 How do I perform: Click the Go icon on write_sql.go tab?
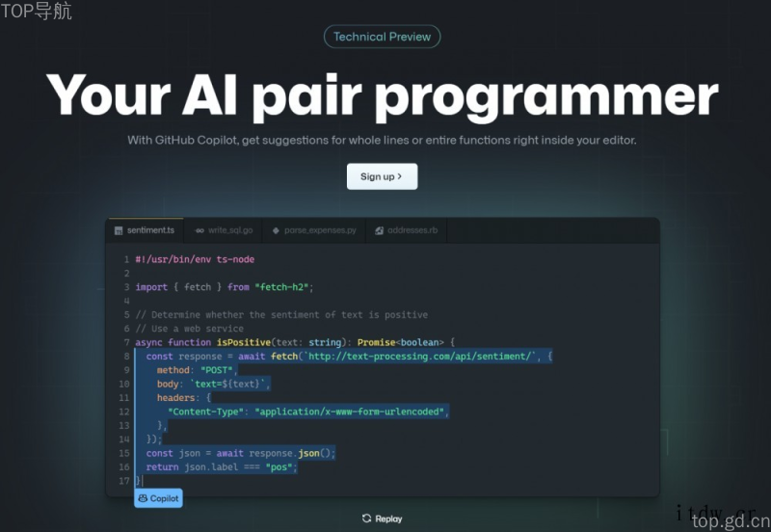tap(199, 230)
